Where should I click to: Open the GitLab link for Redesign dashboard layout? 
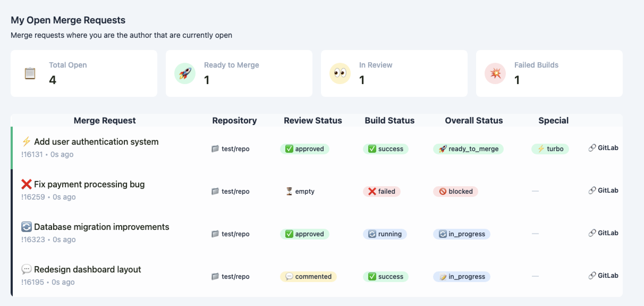(x=603, y=275)
